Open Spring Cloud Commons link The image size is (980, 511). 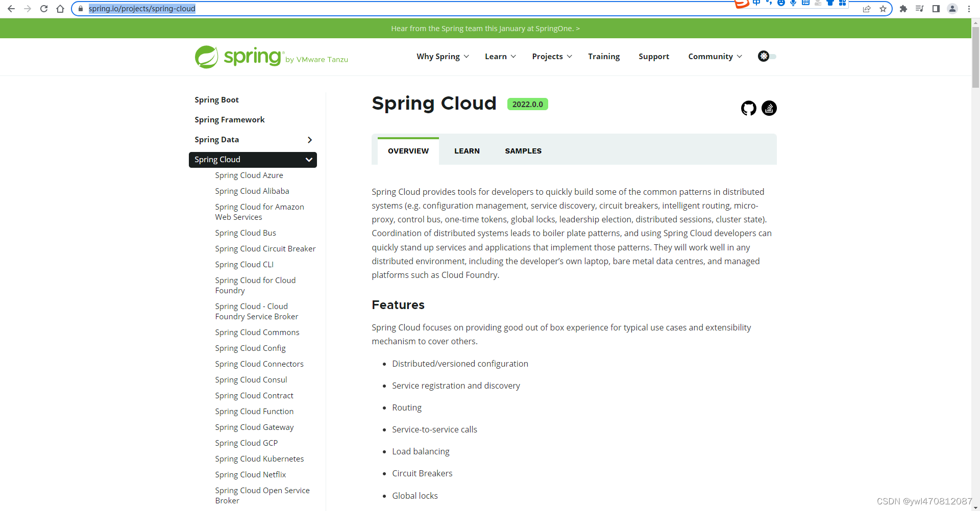[x=257, y=333]
